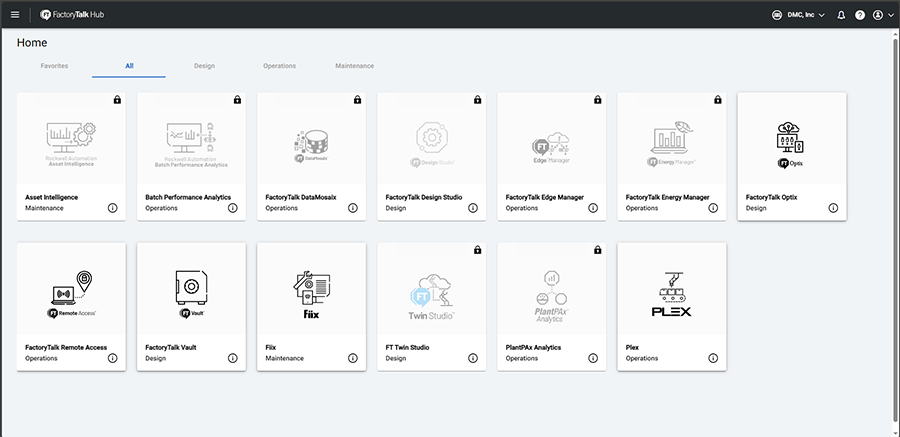Screen dimensions: 900x437
Task: Click the lock icon on FactoryTalk Edge Manager
Action: point(598,100)
